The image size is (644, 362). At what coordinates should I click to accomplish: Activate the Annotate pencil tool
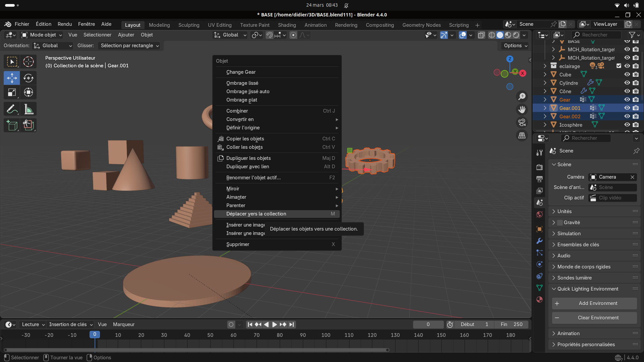pyautogui.click(x=12, y=109)
